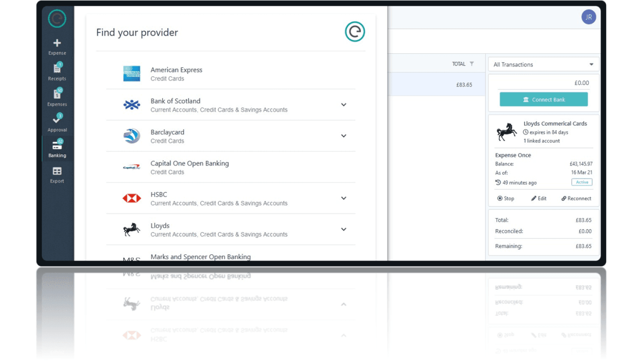Click the Lloyds Commercial Cards horse logo
This screenshot has width=644, height=362.
(507, 132)
